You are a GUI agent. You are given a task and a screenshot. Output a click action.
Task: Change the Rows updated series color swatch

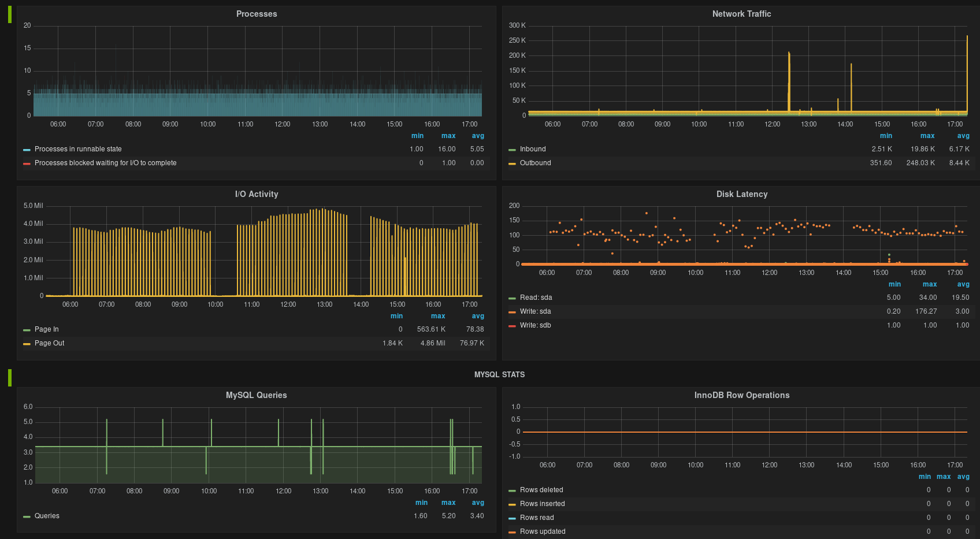pos(512,532)
